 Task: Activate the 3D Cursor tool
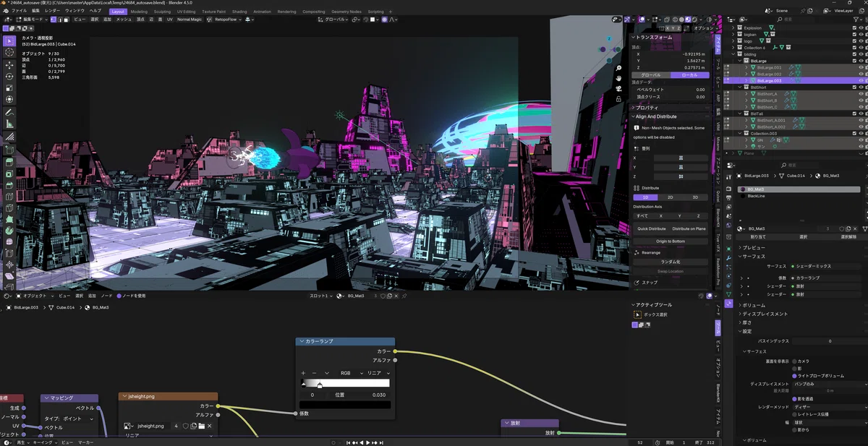coord(9,53)
